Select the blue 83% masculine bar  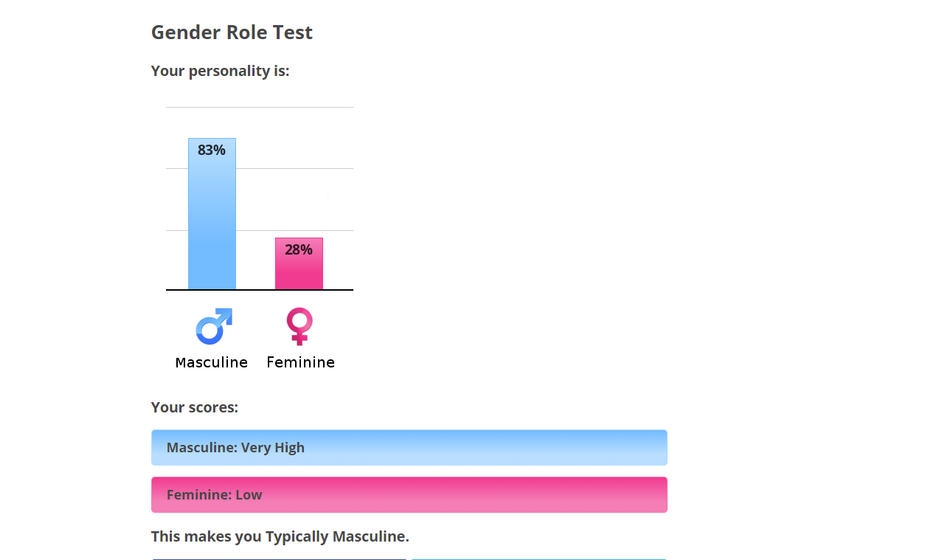click(x=212, y=214)
